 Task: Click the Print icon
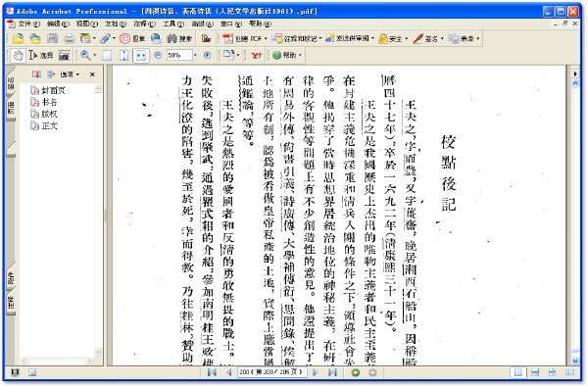click(69, 38)
